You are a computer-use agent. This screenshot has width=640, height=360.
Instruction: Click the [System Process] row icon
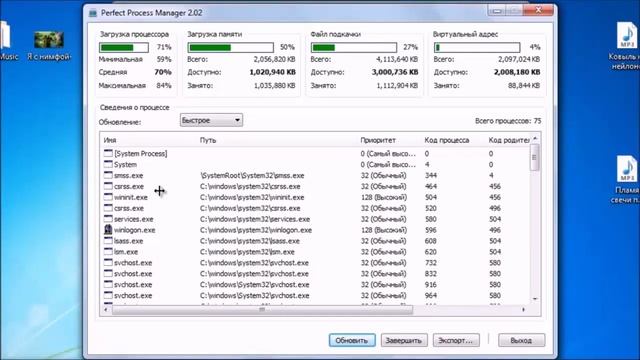(x=108, y=153)
